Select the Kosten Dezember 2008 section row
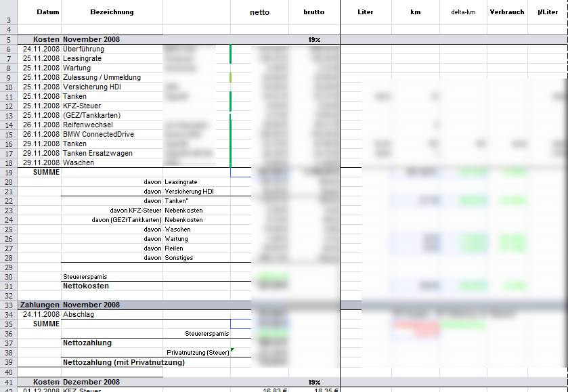This screenshot has height=392, width=568. pos(70,382)
